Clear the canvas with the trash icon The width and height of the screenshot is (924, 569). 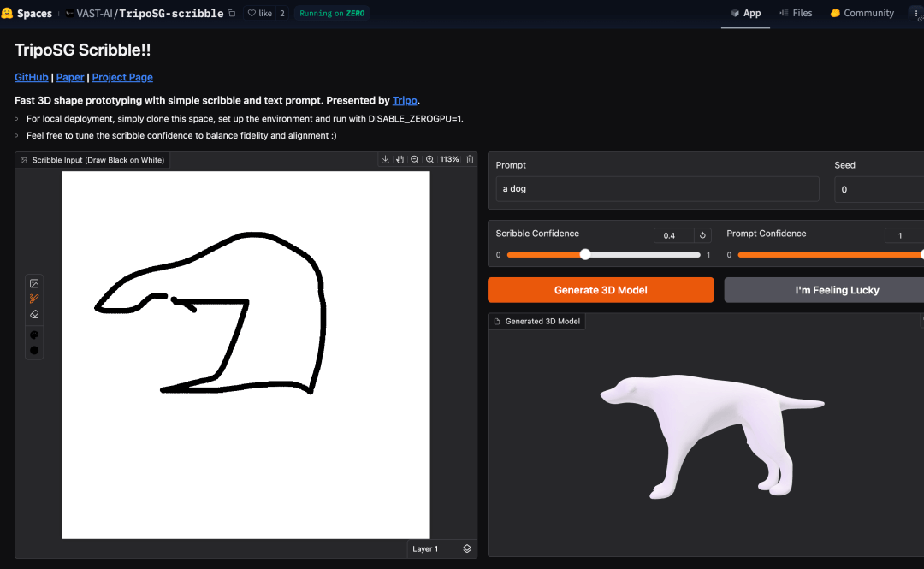point(469,159)
